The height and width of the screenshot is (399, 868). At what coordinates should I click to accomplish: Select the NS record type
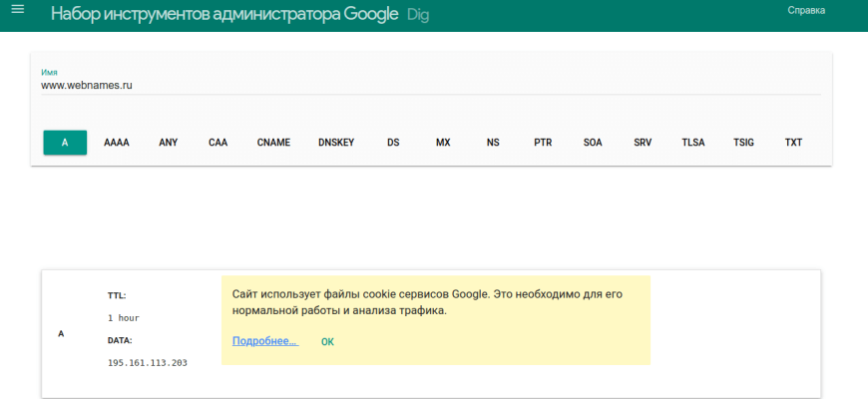(x=493, y=143)
